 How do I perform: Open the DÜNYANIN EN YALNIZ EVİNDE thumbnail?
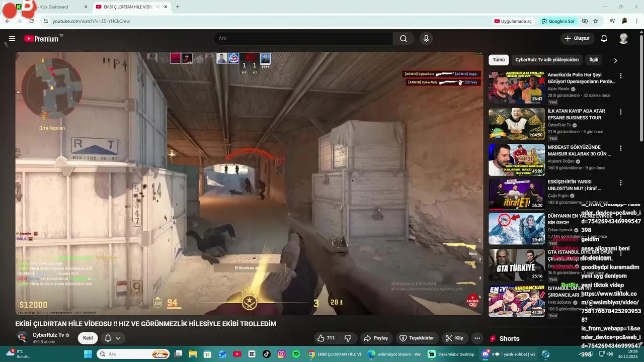point(517,228)
